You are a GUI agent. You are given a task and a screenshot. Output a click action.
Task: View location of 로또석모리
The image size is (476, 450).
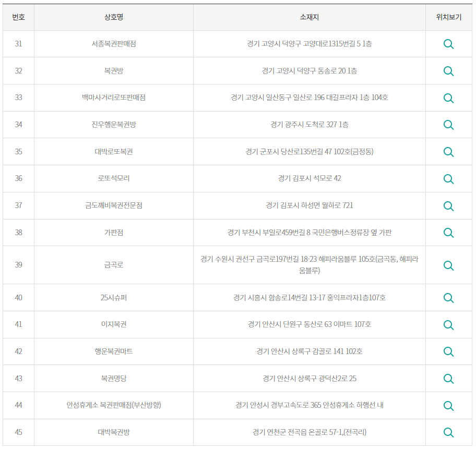tap(448, 179)
